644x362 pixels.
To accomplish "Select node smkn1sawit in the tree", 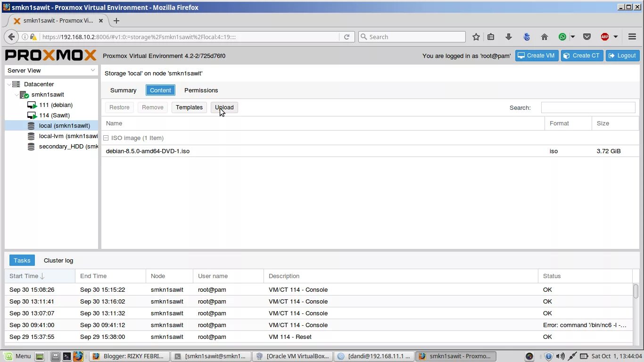I will [47, 94].
